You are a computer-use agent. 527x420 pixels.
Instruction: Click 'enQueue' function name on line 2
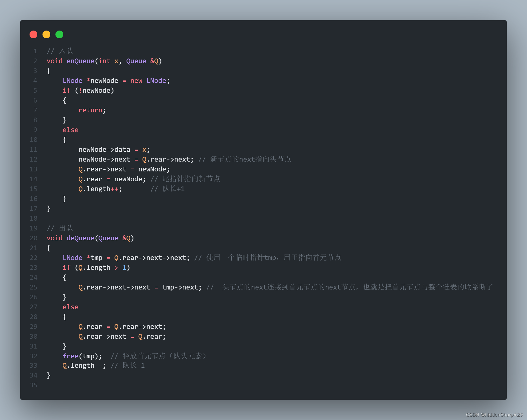[81, 61]
